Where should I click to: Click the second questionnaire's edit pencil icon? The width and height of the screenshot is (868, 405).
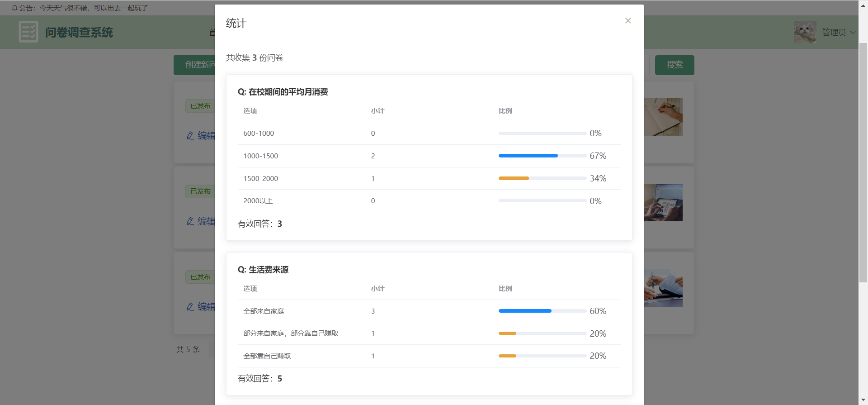190,221
